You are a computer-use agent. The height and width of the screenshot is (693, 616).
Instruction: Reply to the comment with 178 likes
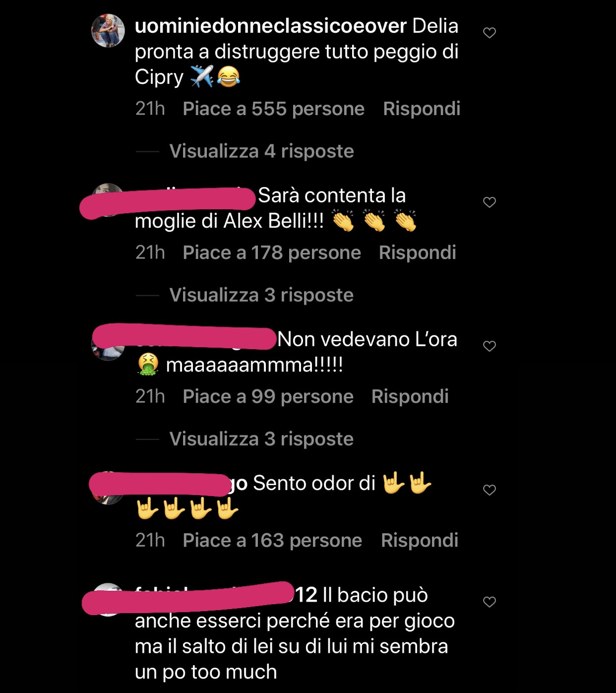[417, 252]
